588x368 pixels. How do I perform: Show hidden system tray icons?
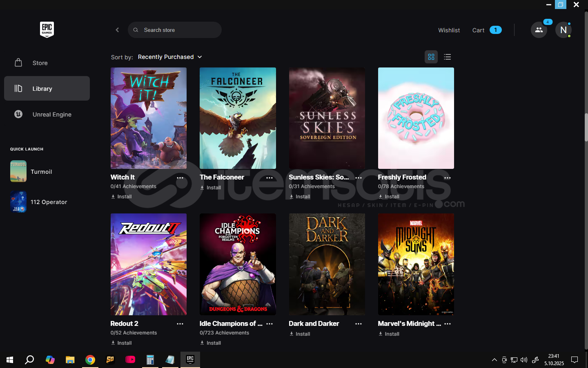point(494,360)
